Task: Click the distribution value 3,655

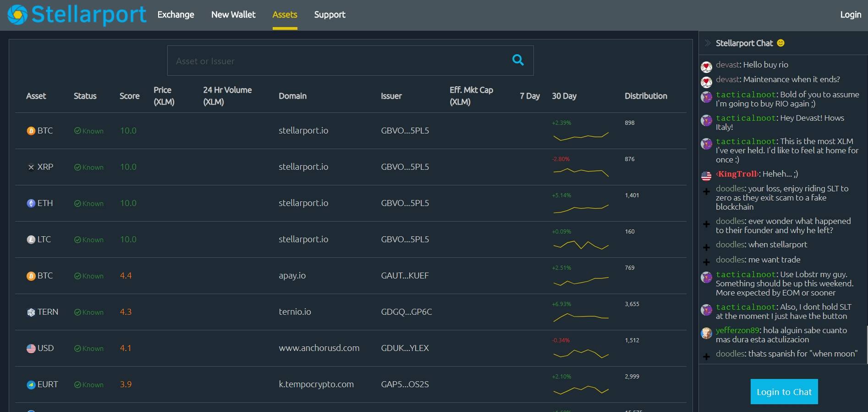Action: pos(632,304)
